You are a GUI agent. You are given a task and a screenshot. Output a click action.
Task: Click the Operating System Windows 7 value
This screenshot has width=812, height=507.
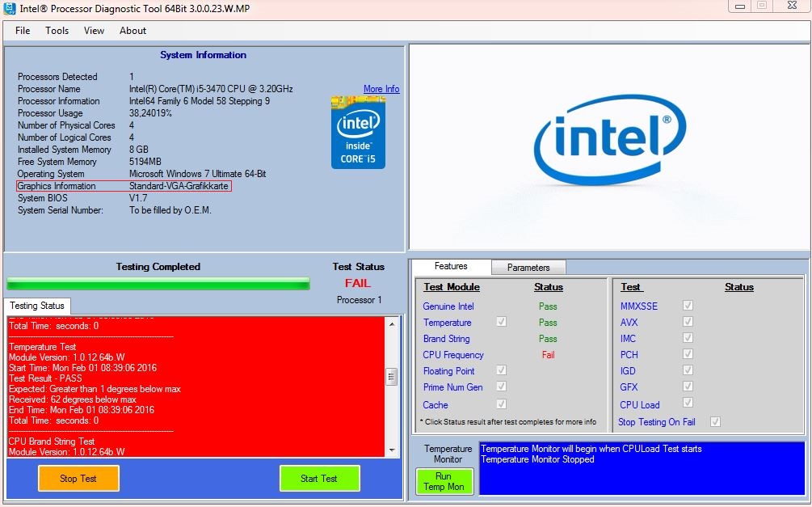tap(197, 174)
